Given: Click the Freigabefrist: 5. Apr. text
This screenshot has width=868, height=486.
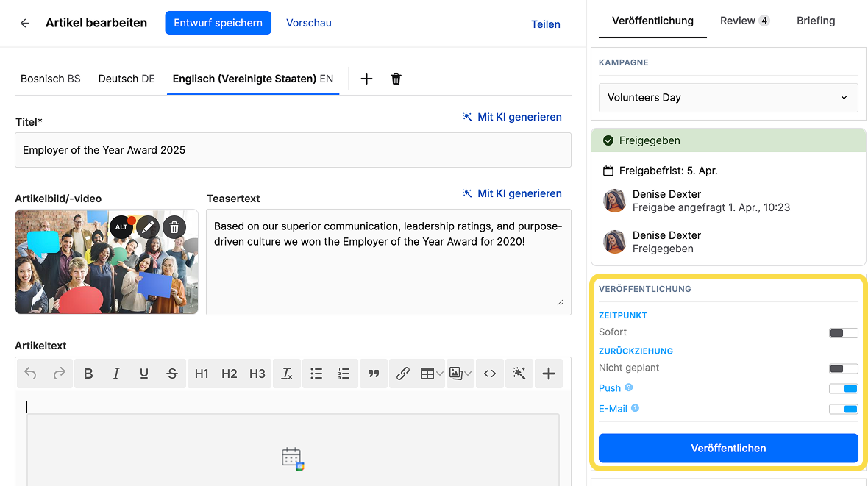Looking at the screenshot, I should tap(668, 171).
